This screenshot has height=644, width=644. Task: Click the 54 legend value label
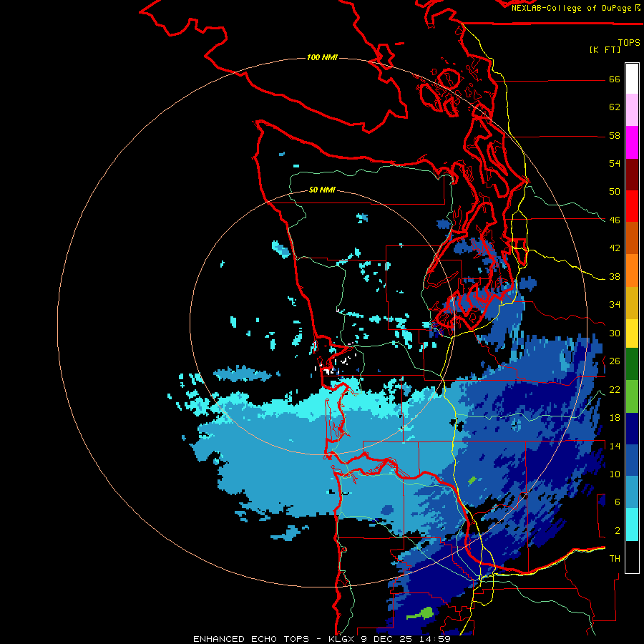[615, 163]
